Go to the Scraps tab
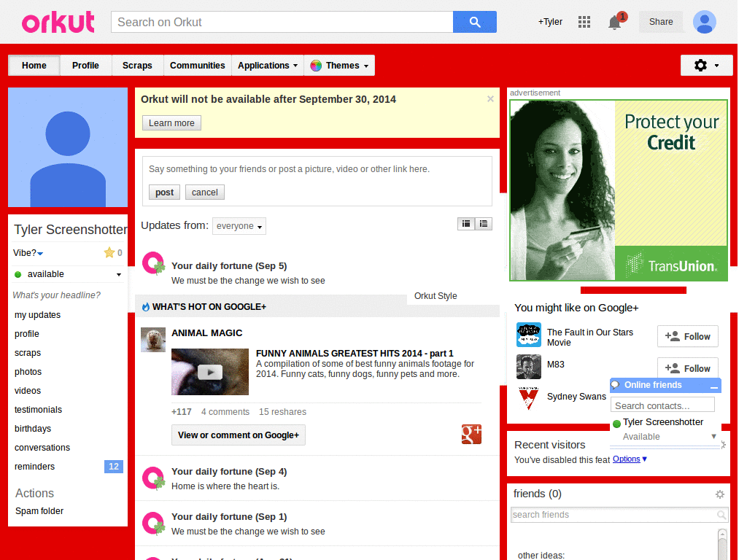Viewport: 747px width, 560px height. point(137,65)
